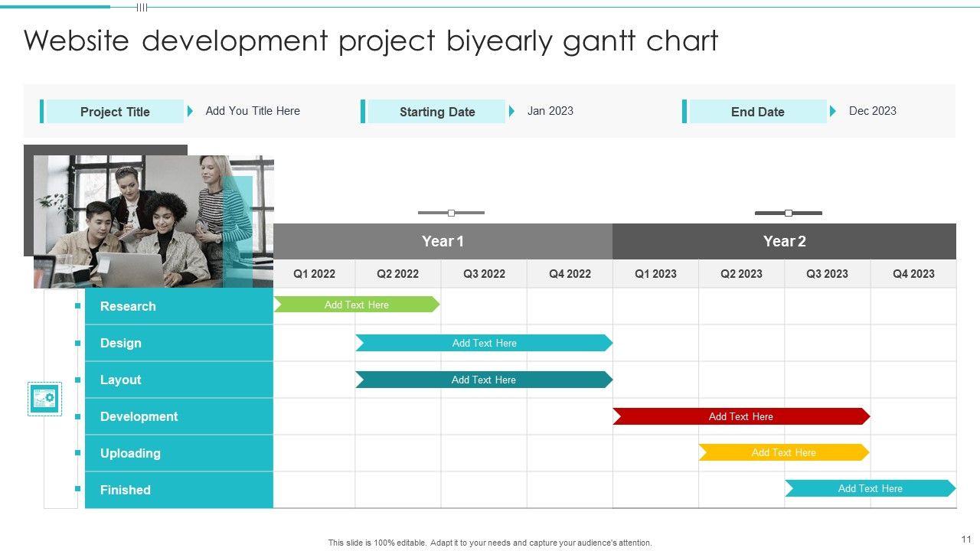This screenshot has height=551, width=980.
Task: Select the slider handle above Year 1
Action: [451, 213]
